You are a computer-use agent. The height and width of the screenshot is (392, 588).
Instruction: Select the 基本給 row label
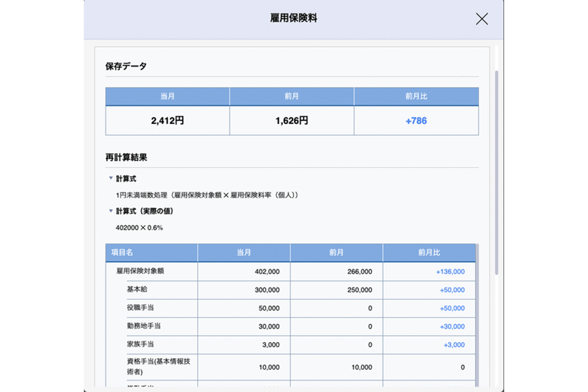click(x=137, y=290)
